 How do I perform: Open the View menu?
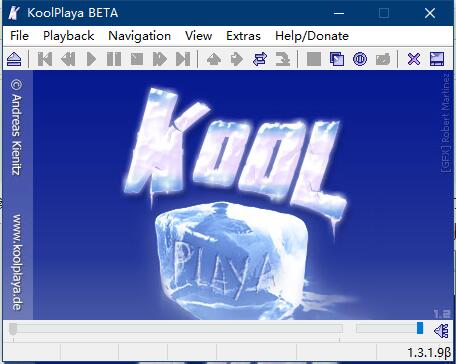pos(199,36)
